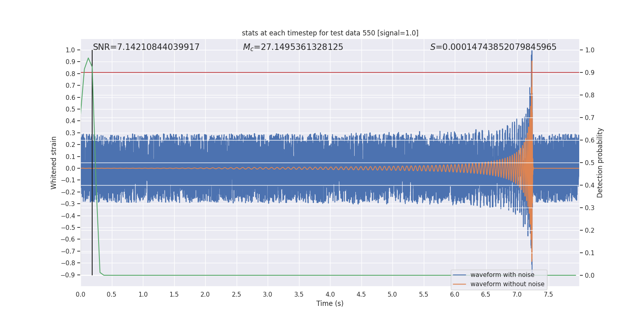Click the SNR=7.14210844039917 annotation
The image size is (644, 322).
[146, 47]
